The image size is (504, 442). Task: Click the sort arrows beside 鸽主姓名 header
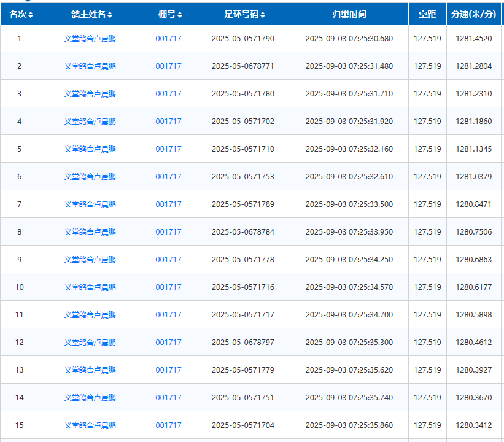point(110,14)
